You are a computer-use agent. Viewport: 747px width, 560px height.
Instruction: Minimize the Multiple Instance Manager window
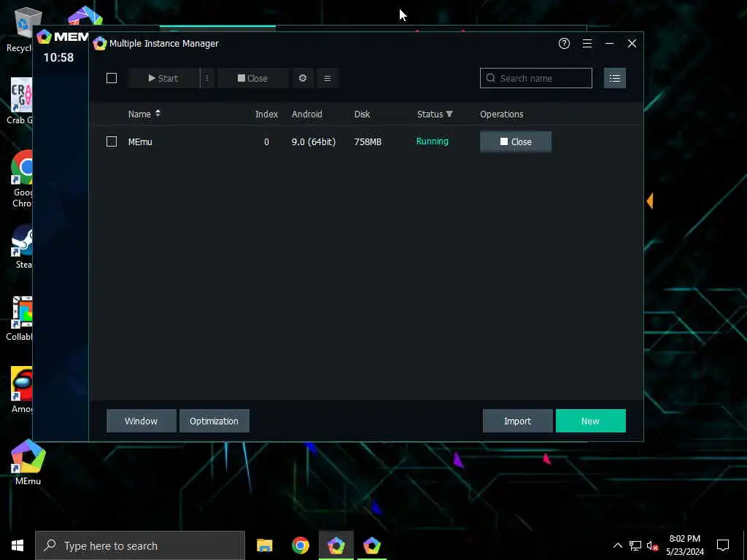coord(609,44)
